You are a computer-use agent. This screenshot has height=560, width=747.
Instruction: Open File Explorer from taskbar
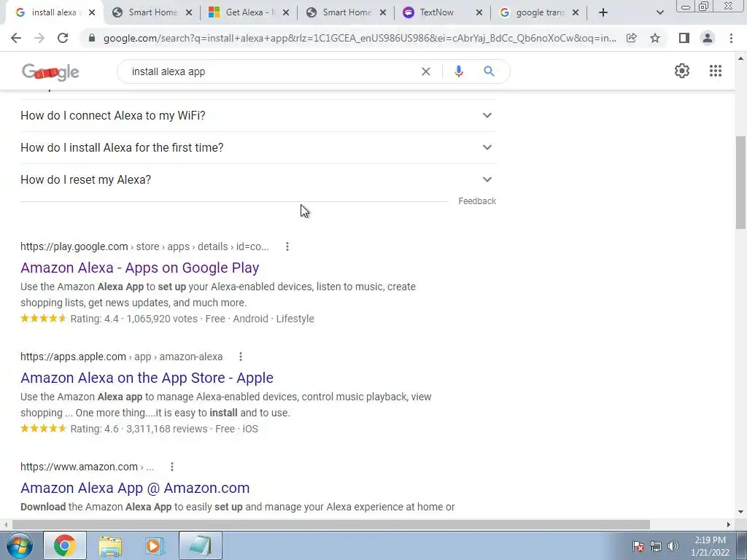click(110, 545)
